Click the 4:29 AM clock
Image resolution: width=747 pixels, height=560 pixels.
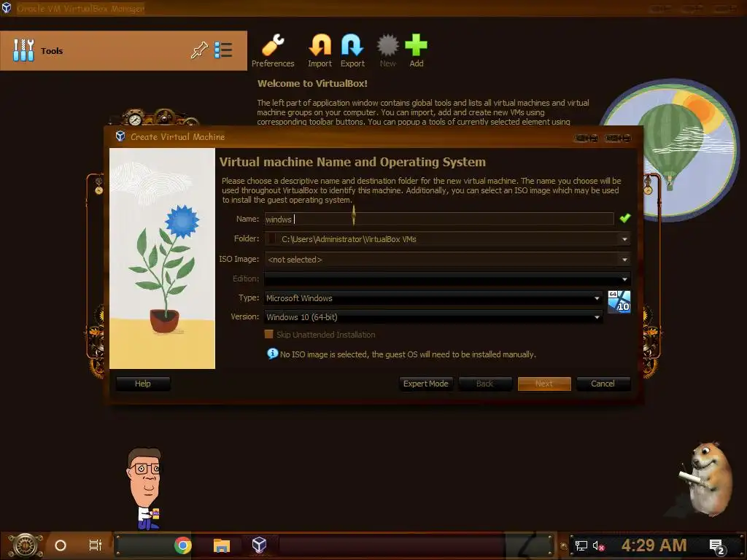coord(654,545)
